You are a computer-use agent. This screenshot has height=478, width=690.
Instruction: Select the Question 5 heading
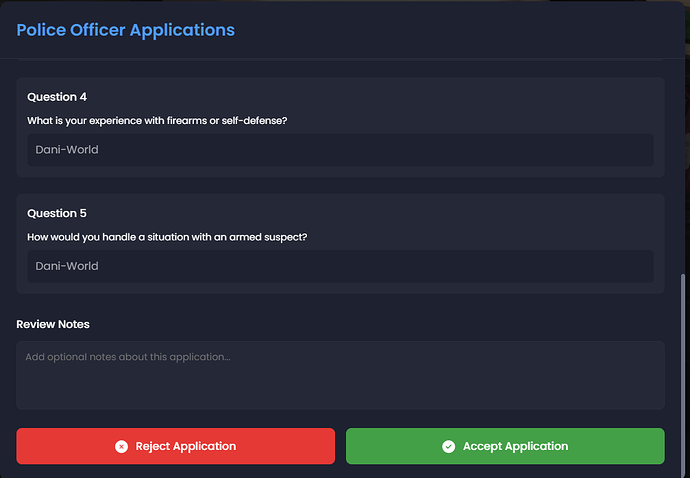click(57, 213)
